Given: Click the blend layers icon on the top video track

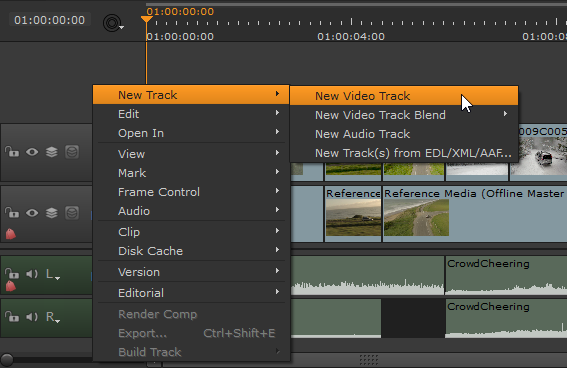Looking at the screenshot, I should [52, 152].
